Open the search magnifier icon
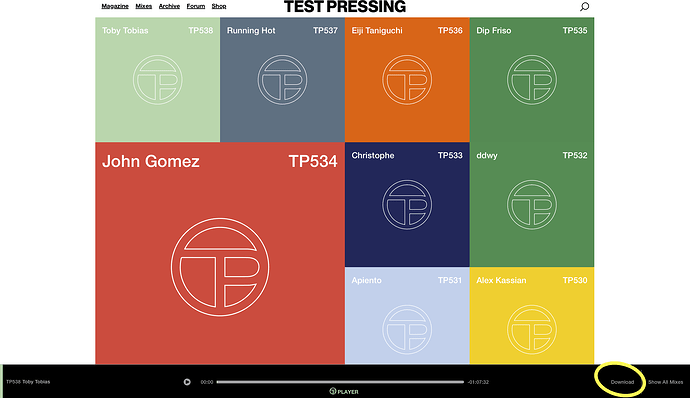Screen dimensions: 690x398 pos(584,7)
